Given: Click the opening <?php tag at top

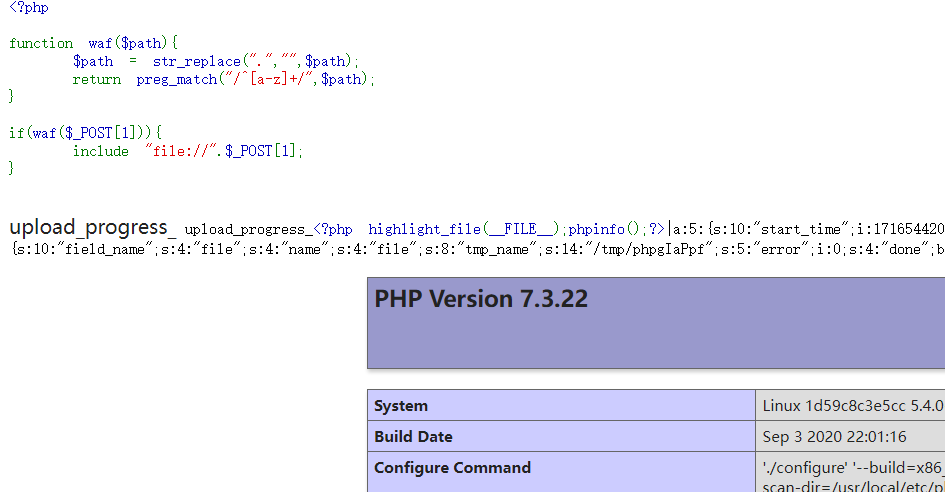Looking at the screenshot, I should click(28, 8).
